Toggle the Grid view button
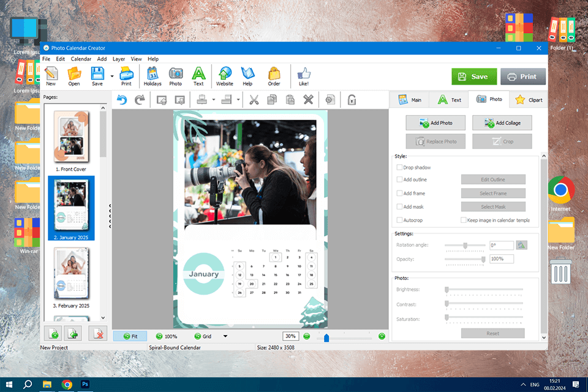The height and width of the screenshot is (392, 588). pyautogui.click(x=203, y=336)
